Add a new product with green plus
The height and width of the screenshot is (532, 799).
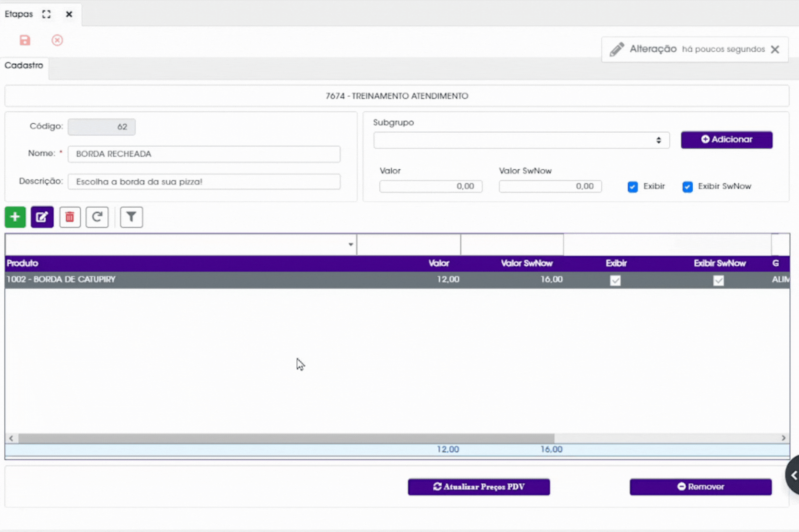point(15,217)
